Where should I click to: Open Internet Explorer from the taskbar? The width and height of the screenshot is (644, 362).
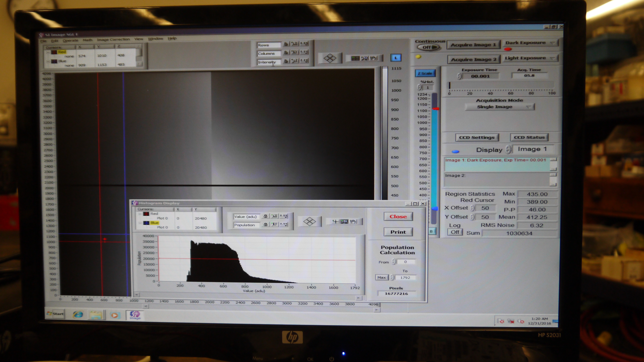pos(78,314)
